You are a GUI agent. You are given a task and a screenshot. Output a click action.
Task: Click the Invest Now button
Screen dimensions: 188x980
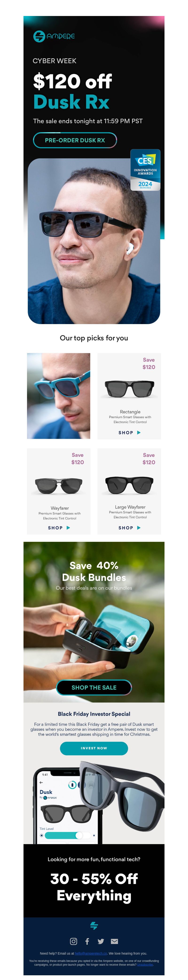click(94, 748)
